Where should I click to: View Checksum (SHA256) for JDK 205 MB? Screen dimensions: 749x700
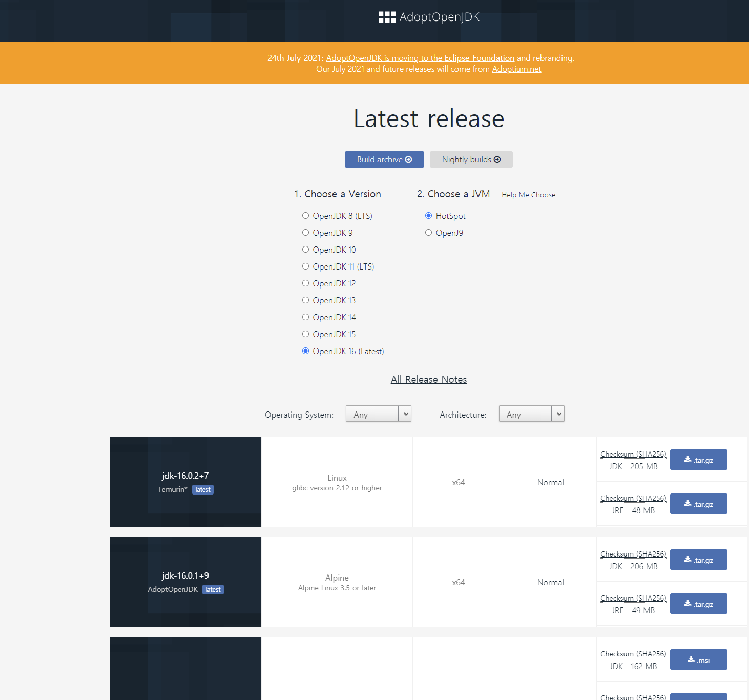633,454
